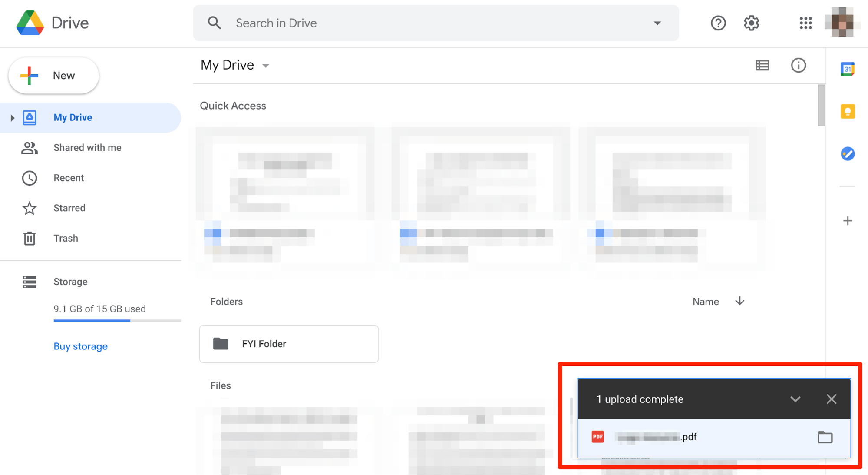Image resolution: width=868 pixels, height=475 pixels.
Task: Click the Tasks checkmark side icon
Action: [848, 154]
